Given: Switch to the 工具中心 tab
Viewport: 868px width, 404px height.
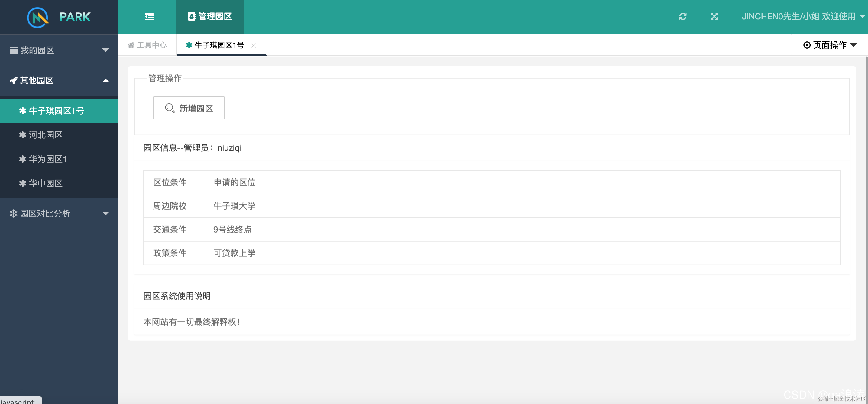Looking at the screenshot, I should (x=151, y=45).
